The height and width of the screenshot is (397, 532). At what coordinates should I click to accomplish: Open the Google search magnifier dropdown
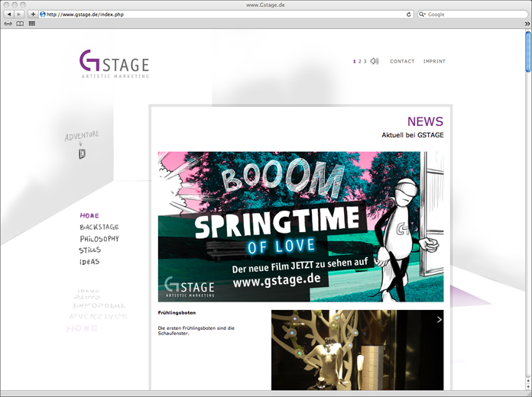(423, 15)
